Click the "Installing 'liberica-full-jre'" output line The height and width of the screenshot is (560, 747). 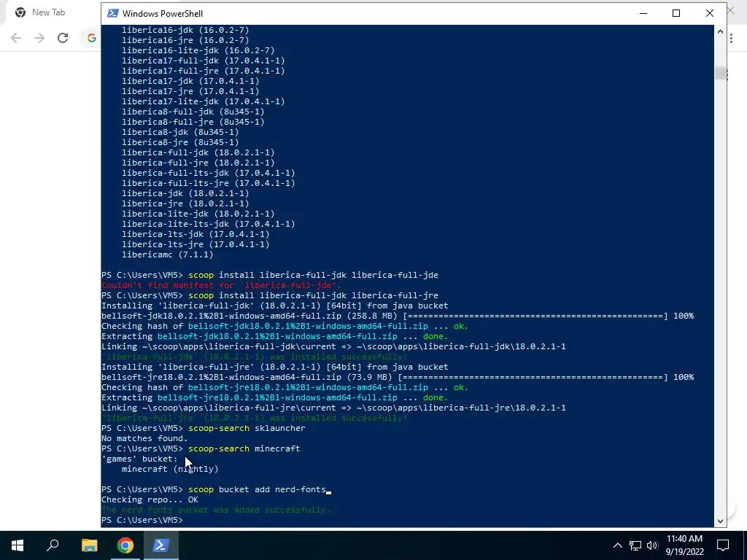[274, 367]
